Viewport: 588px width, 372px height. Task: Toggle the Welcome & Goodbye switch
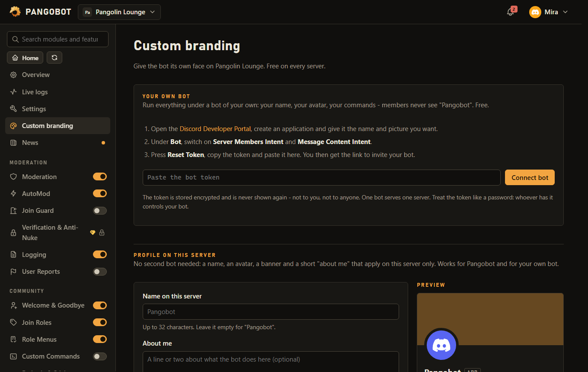coord(100,305)
